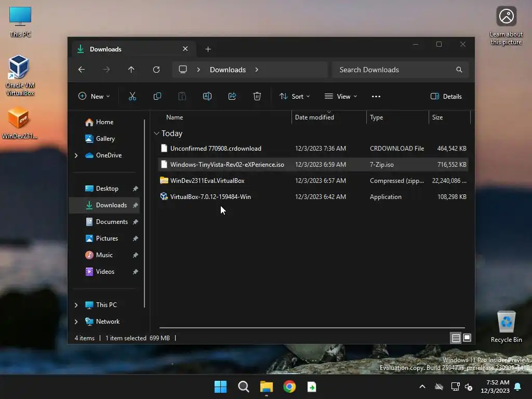Click chevron after Downloads in address bar
The height and width of the screenshot is (399, 532).
[x=257, y=70]
